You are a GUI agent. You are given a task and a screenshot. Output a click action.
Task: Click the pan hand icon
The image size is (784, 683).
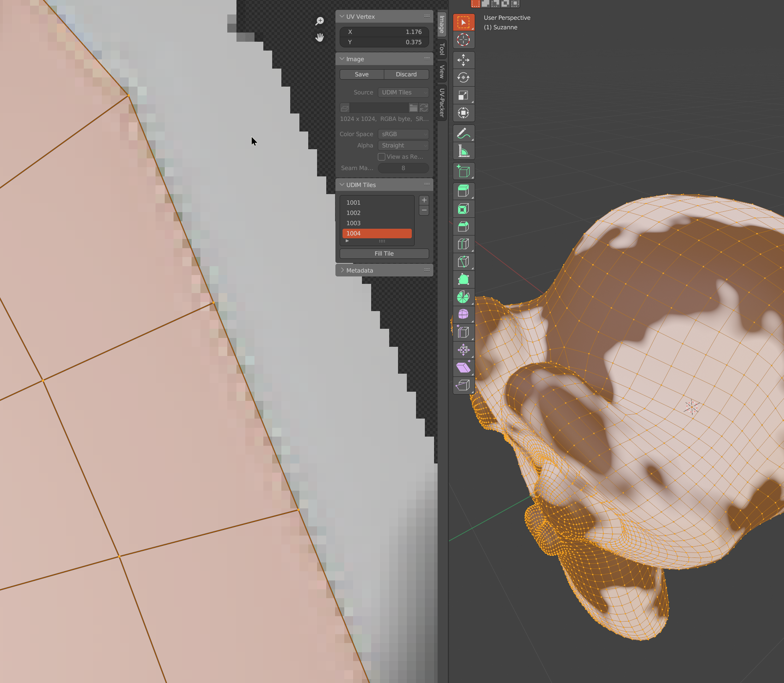[320, 37]
